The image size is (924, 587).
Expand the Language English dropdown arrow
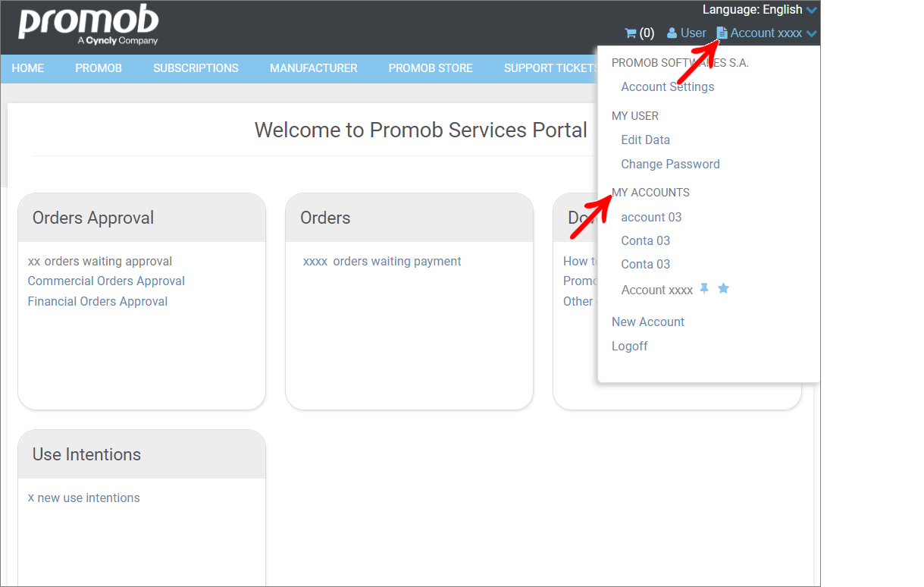812,10
